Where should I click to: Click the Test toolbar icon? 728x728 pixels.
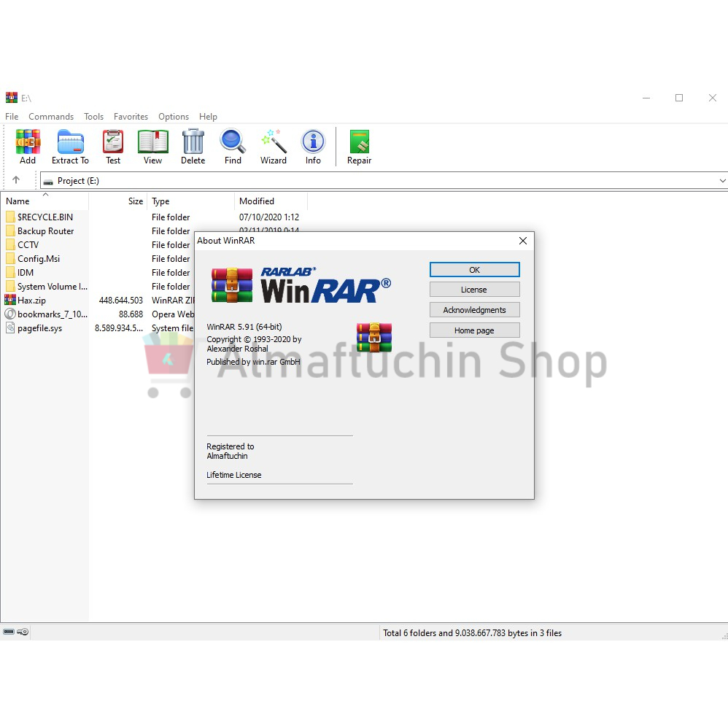tap(113, 142)
